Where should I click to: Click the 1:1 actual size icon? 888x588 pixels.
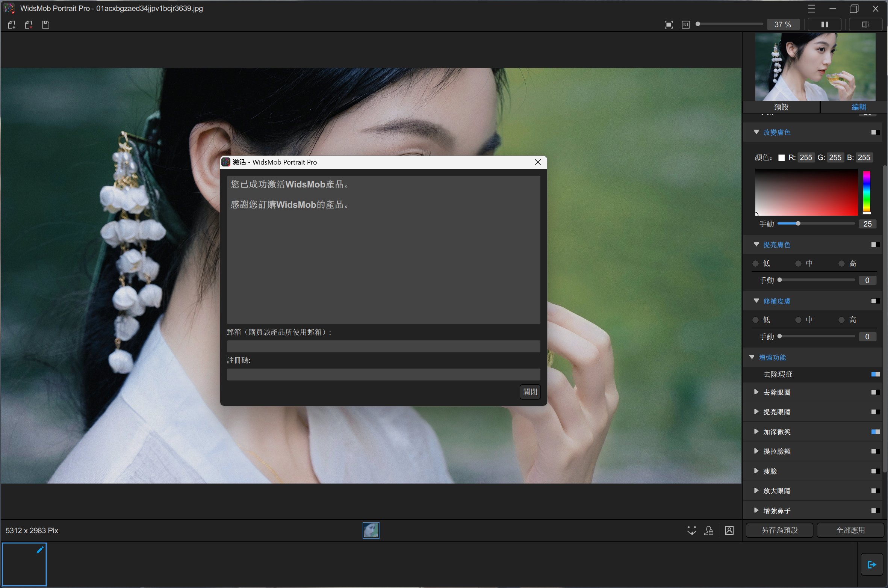click(x=686, y=25)
